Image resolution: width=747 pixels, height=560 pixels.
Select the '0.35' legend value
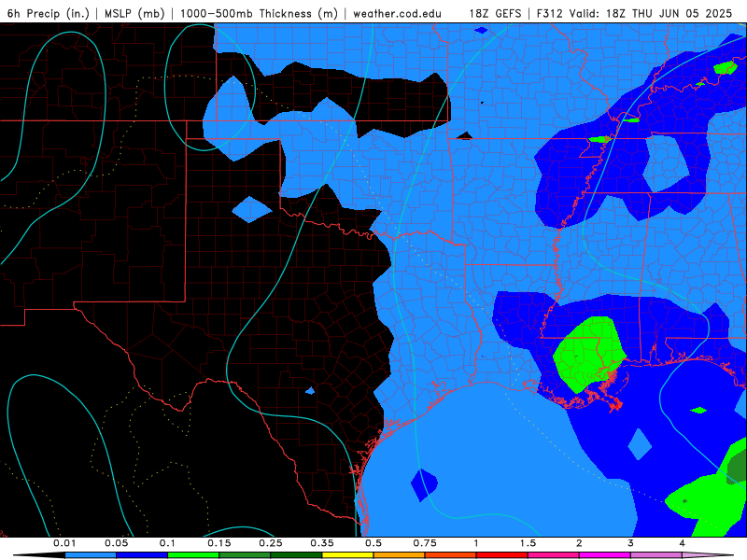pos(322,543)
